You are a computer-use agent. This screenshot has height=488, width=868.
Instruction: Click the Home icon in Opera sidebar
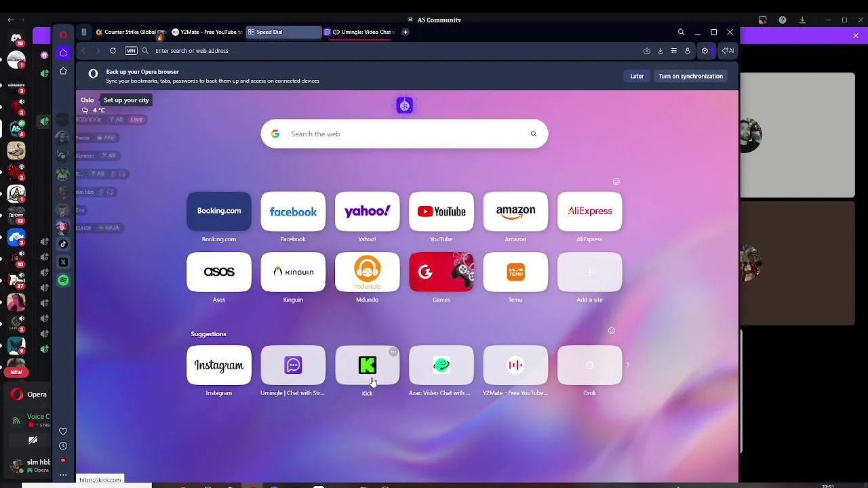click(63, 53)
